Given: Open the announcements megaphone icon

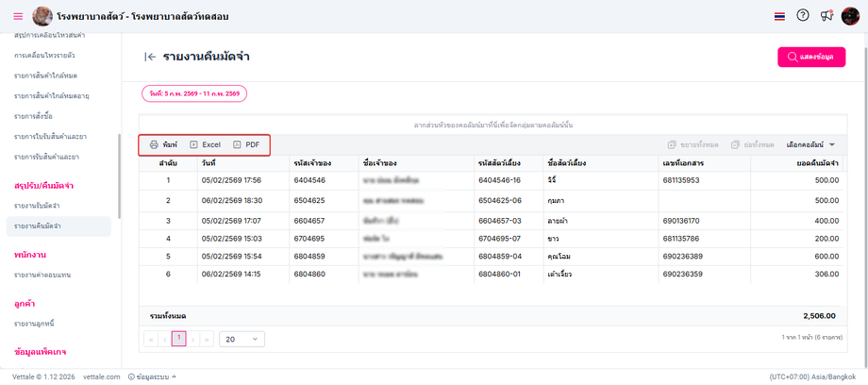Looking at the screenshot, I should pos(826,15).
